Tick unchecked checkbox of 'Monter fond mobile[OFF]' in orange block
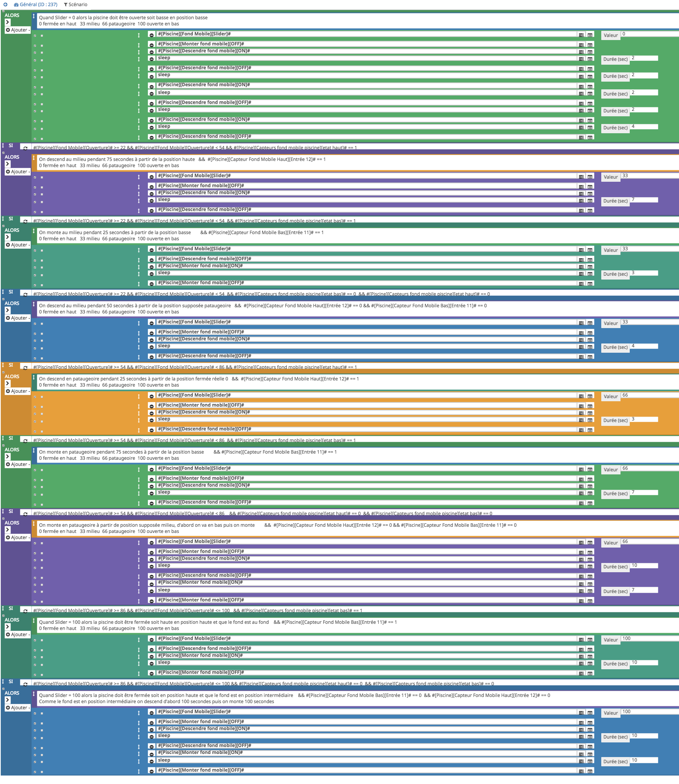This screenshot has height=784, width=679. tap(42, 407)
